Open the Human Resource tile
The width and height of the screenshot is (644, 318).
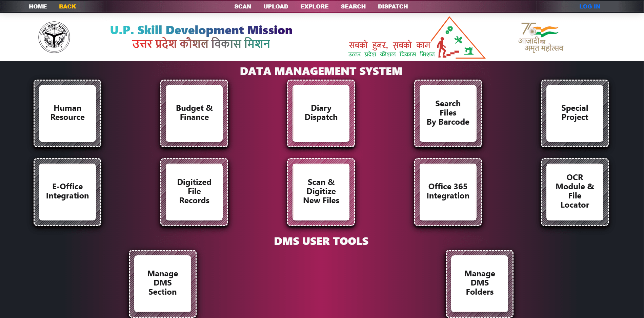67,113
